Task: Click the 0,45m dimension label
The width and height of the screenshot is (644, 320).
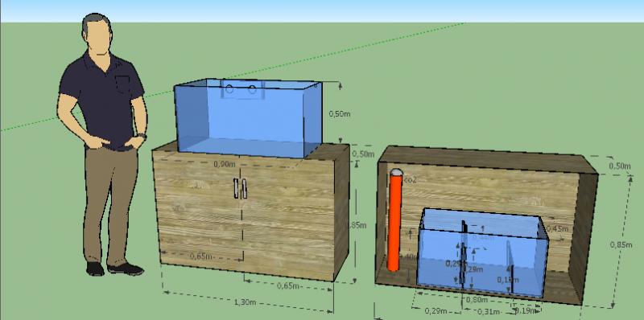Action: [557, 229]
